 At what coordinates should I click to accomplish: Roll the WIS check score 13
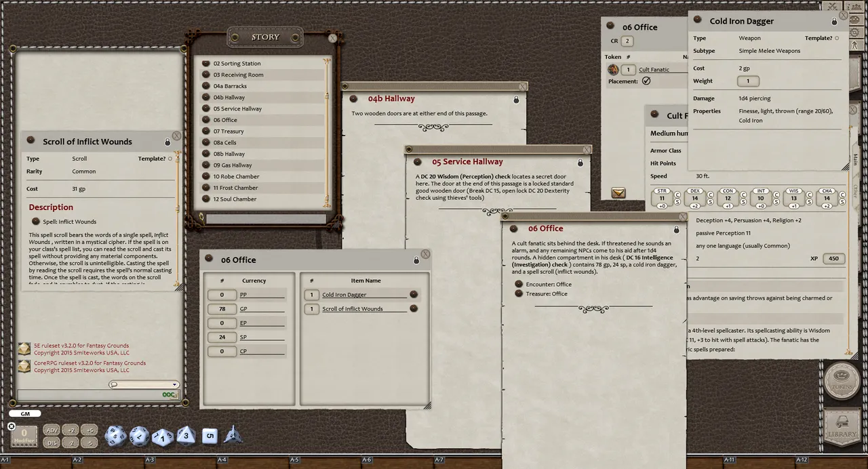pyautogui.click(x=793, y=199)
